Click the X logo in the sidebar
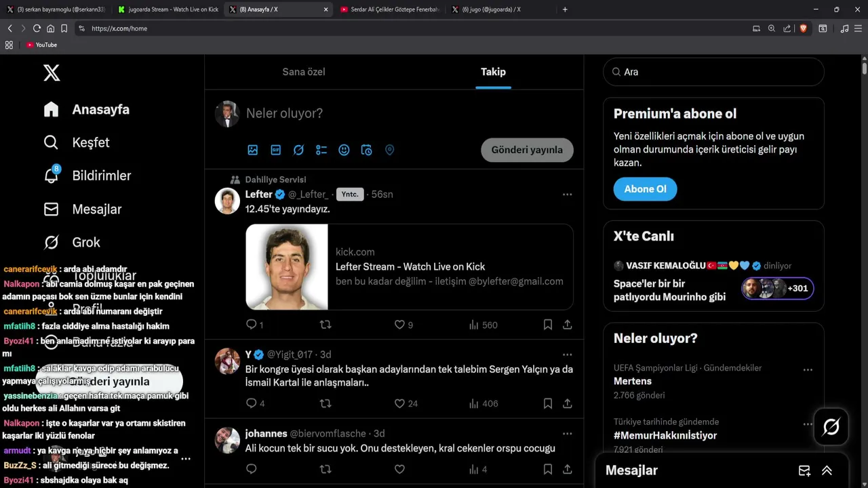This screenshot has width=868, height=488. 52,73
